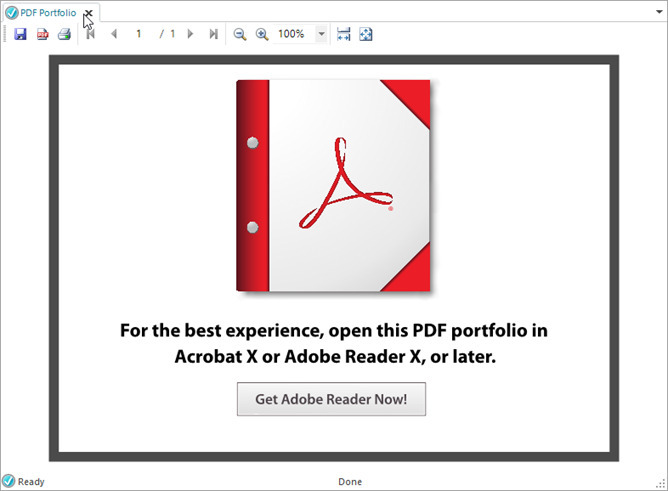Export to PDF using the red PDF icon

[x=43, y=34]
